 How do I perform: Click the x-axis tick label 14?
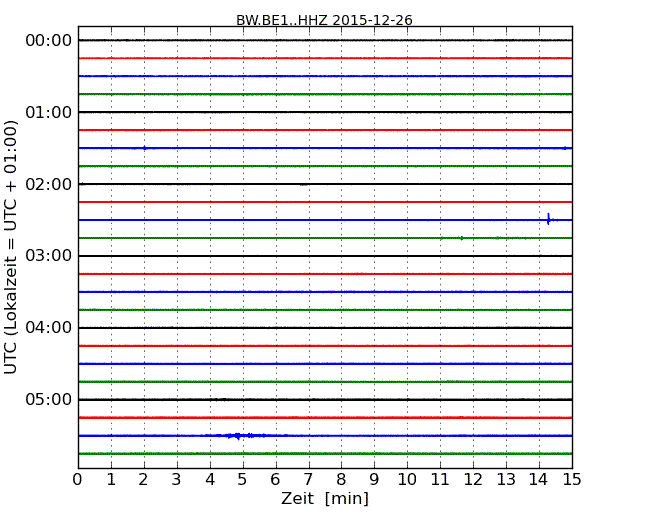539,480
